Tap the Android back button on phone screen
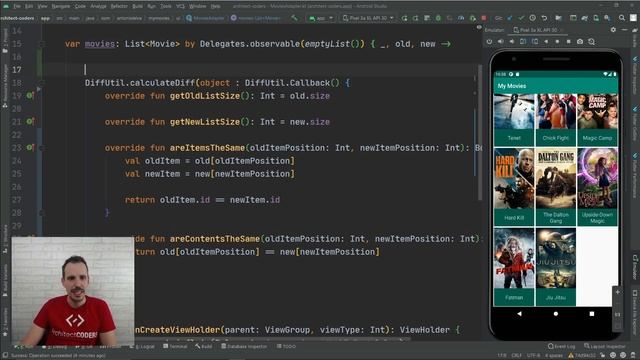The height and width of the screenshot is (360, 640). coord(519,314)
